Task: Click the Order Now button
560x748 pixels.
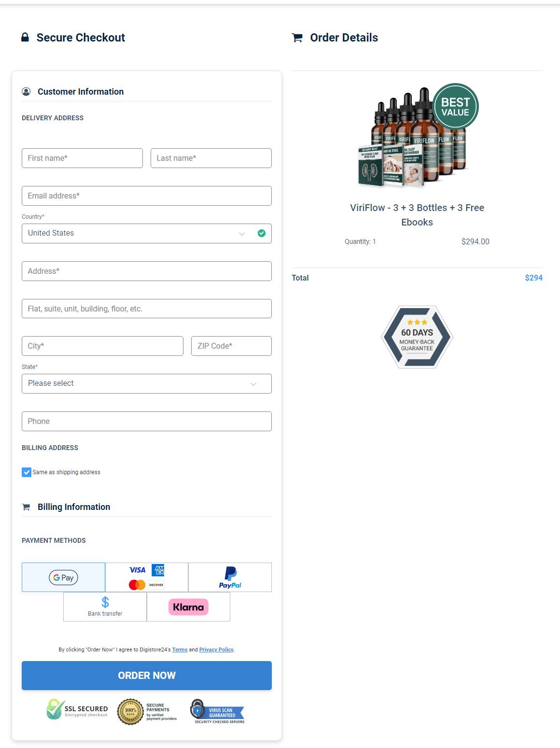Action: [147, 676]
